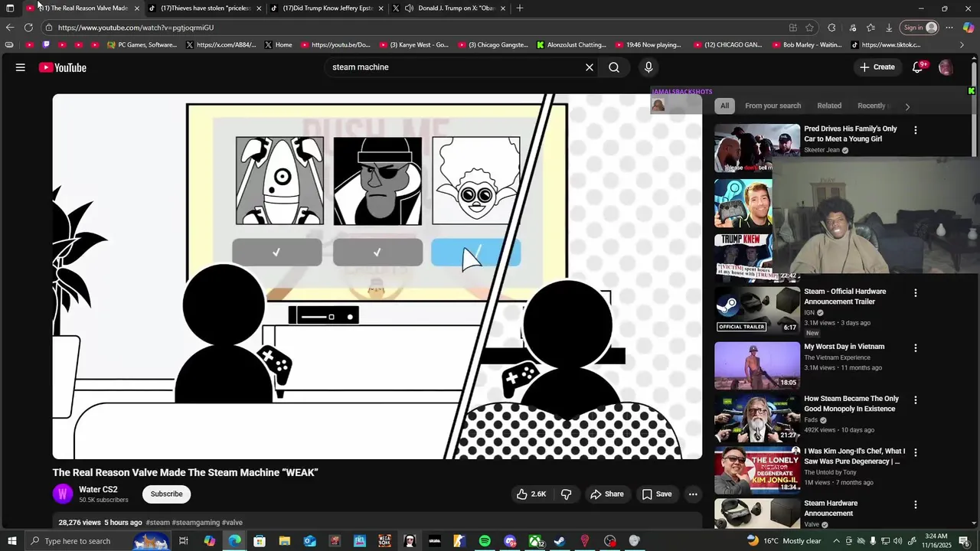Image resolution: width=980 pixels, height=551 pixels.
Task: Share this video
Action: coord(607,494)
